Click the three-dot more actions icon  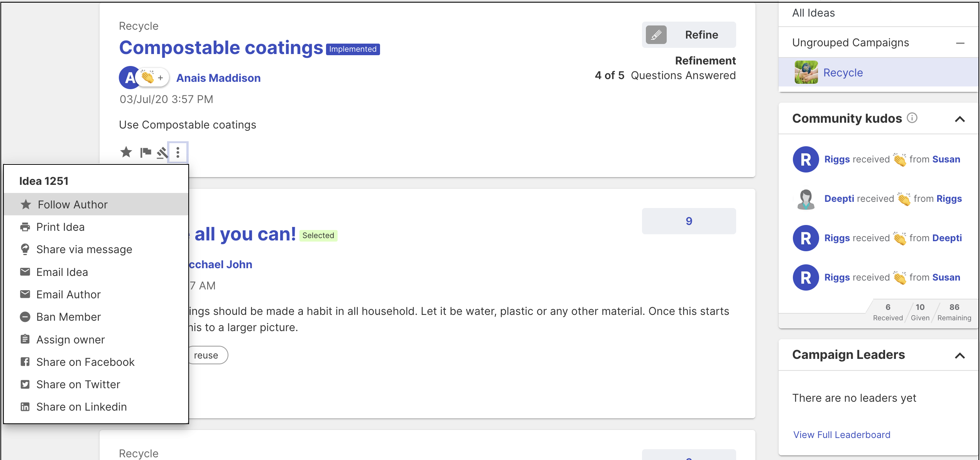177,152
